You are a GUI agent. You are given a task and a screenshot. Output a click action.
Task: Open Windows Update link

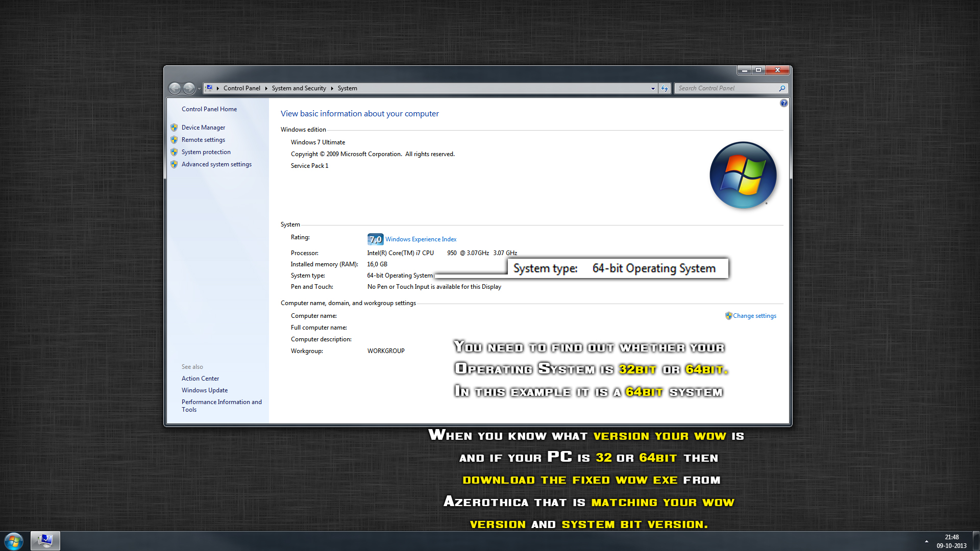(x=205, y=390)
